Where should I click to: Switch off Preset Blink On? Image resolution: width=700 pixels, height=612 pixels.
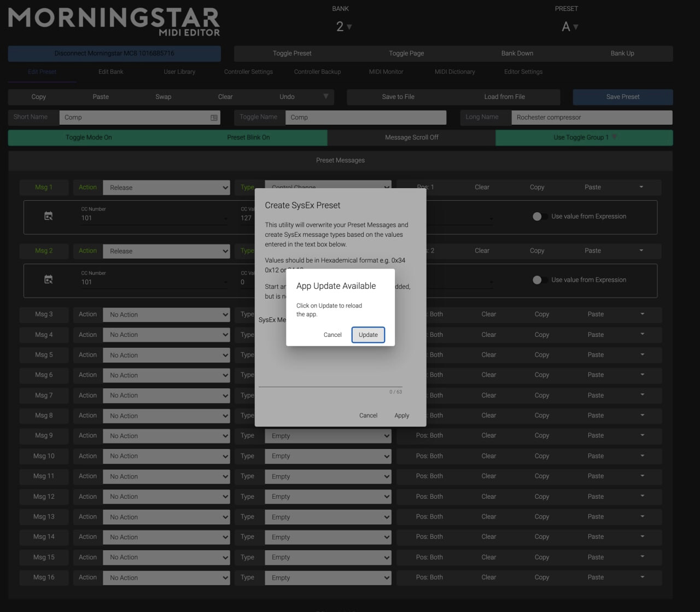248,137
